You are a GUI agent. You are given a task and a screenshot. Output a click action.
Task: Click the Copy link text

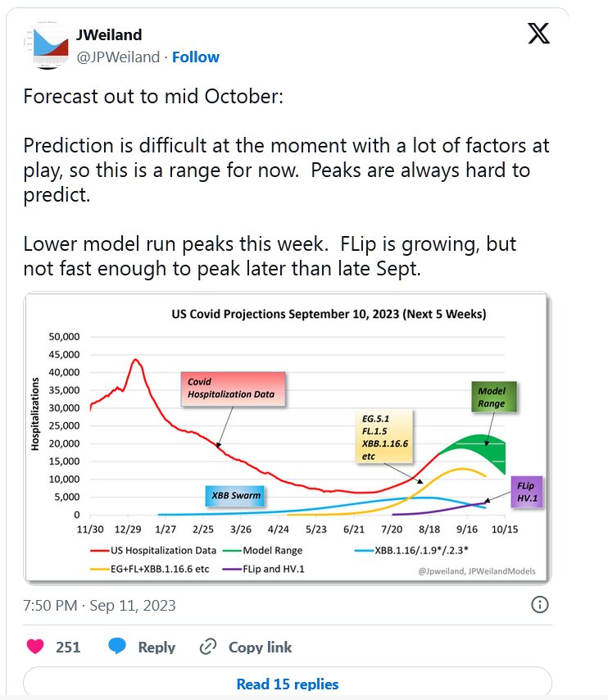click(x=260, y=647)
